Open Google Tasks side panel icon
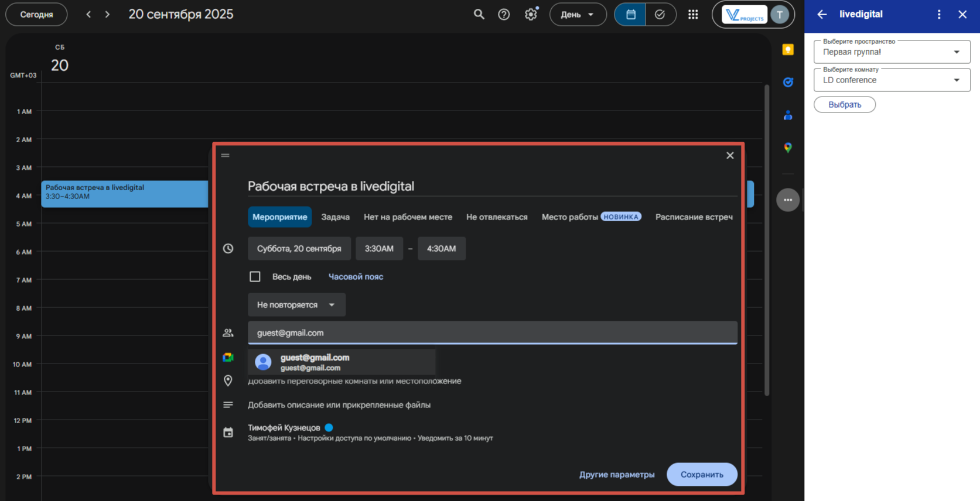980x501 pixels. (x=788, y=83)
